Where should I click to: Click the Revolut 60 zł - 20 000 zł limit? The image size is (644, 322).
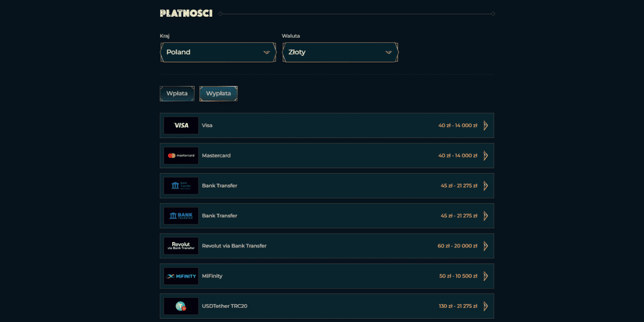(x=457, y=246)
